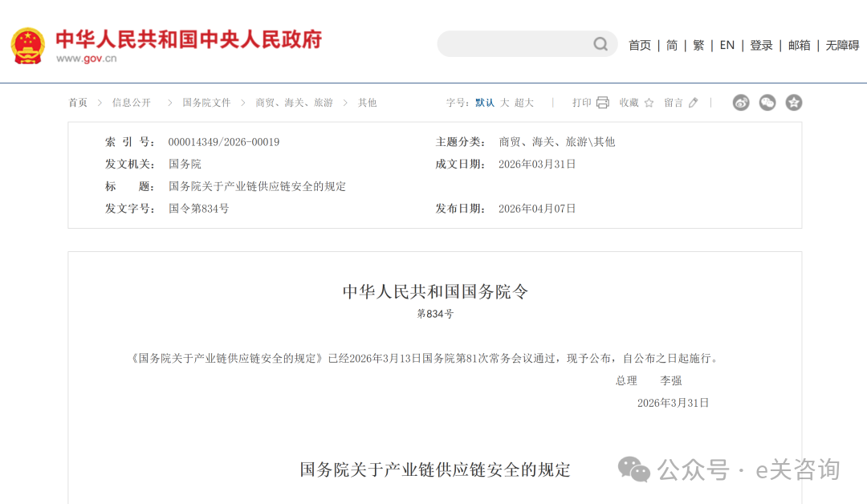Click the printer icon

tap(603, 103)
